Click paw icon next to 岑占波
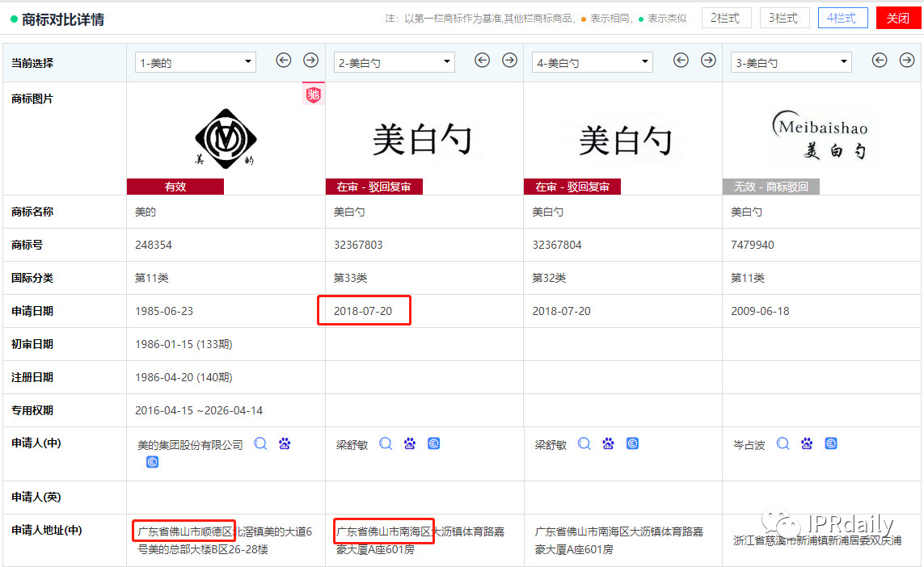 [807, 444]
